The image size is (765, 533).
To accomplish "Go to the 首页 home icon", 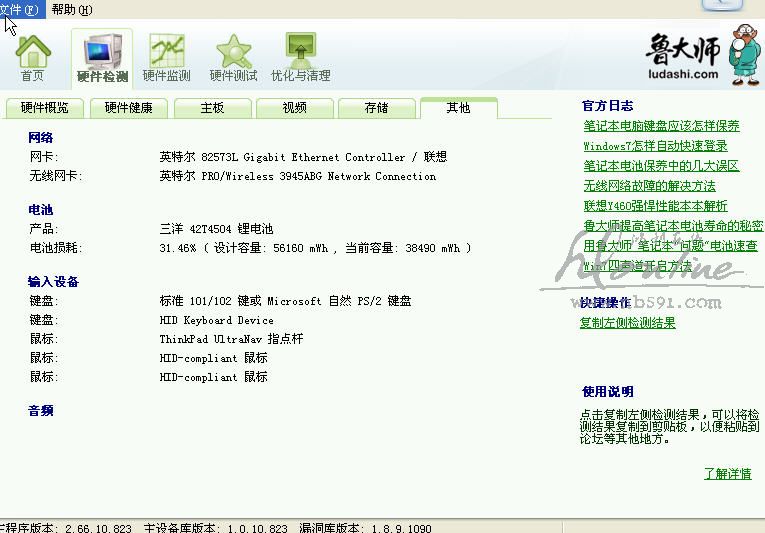I will point(33,58).
